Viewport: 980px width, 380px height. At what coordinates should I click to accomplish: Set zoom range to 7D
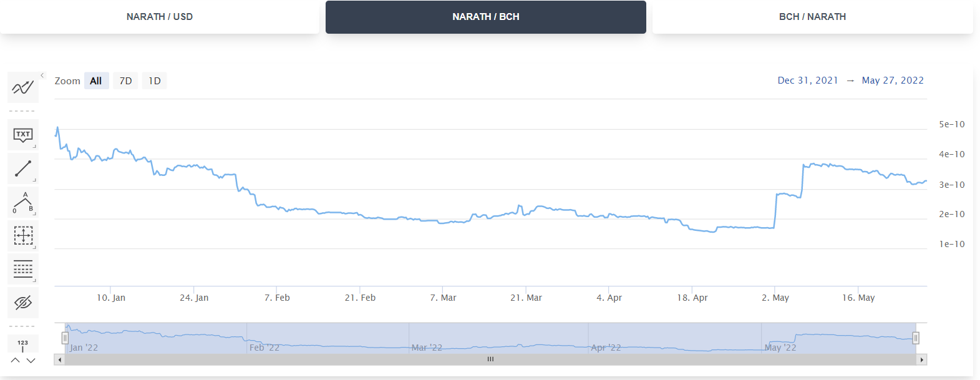pyautogui.click(x=125, y=80)
